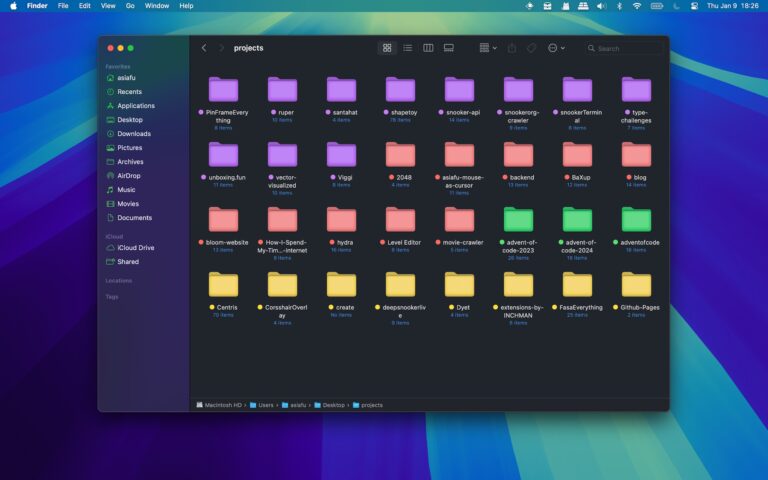Screen dimensions: 768x480
Task: Open Control Center from menu bar
Action: [694, 6]
